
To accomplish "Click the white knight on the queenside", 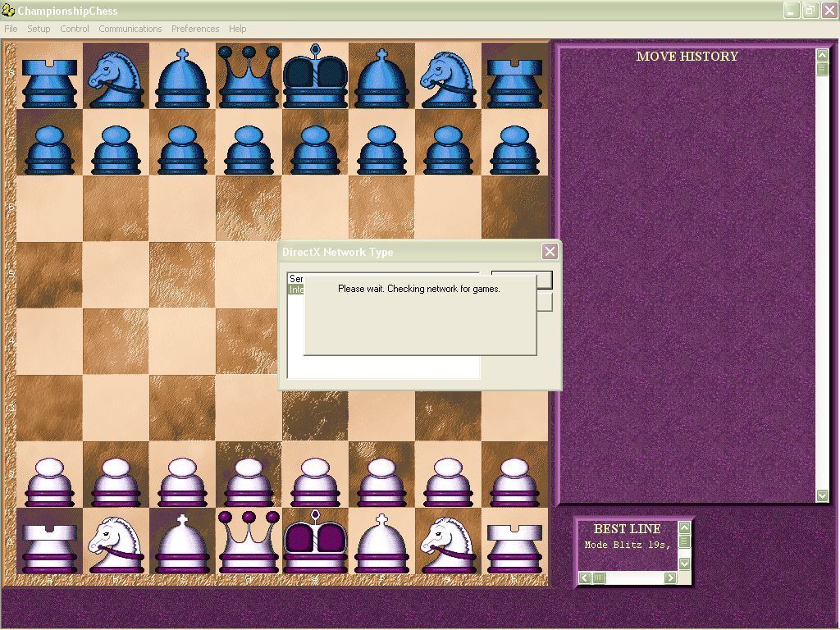I will [x=116, y=546].
